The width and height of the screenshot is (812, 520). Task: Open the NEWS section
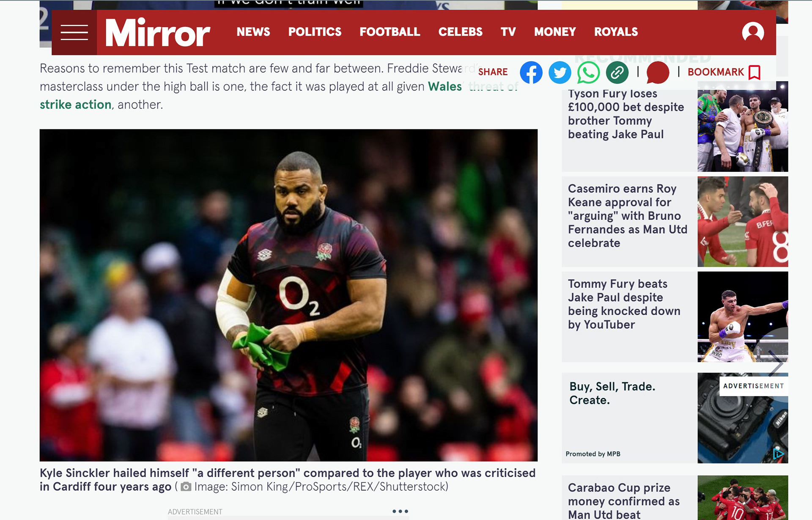pos(253,32)
